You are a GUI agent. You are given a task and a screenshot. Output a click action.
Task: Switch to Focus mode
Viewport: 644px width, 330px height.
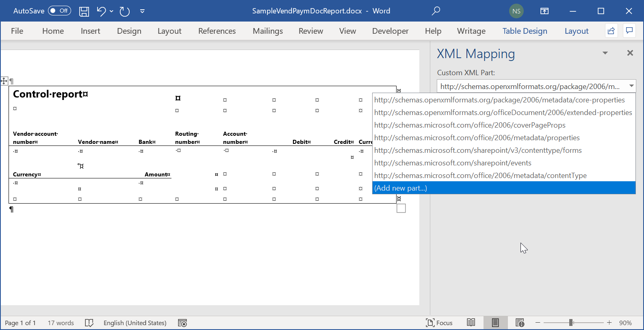[x=439, y=323]
